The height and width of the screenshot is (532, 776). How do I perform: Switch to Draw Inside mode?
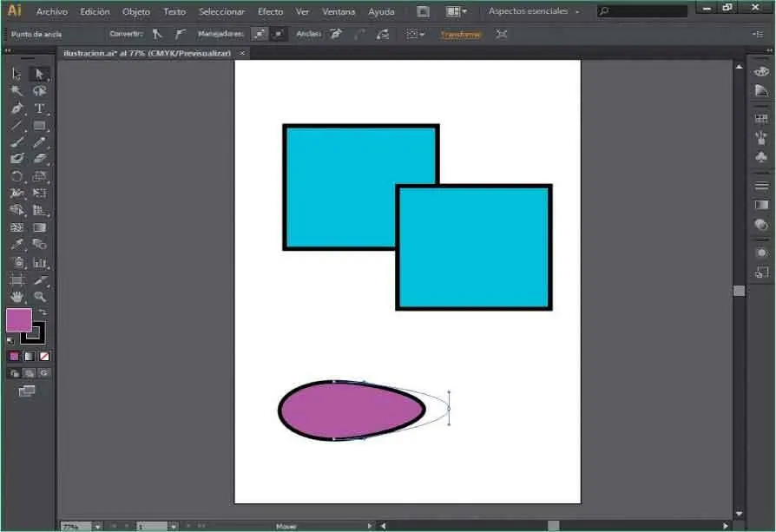tap(44, 373)
